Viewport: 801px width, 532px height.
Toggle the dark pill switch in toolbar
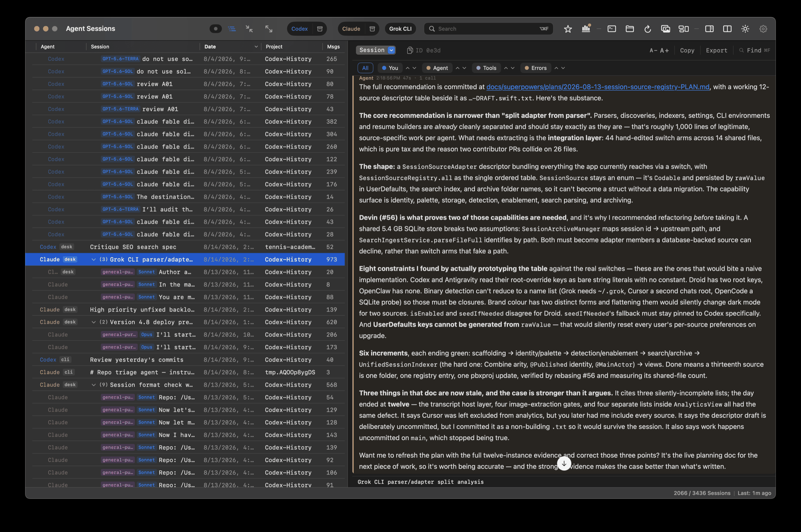(x=215, y=29)
